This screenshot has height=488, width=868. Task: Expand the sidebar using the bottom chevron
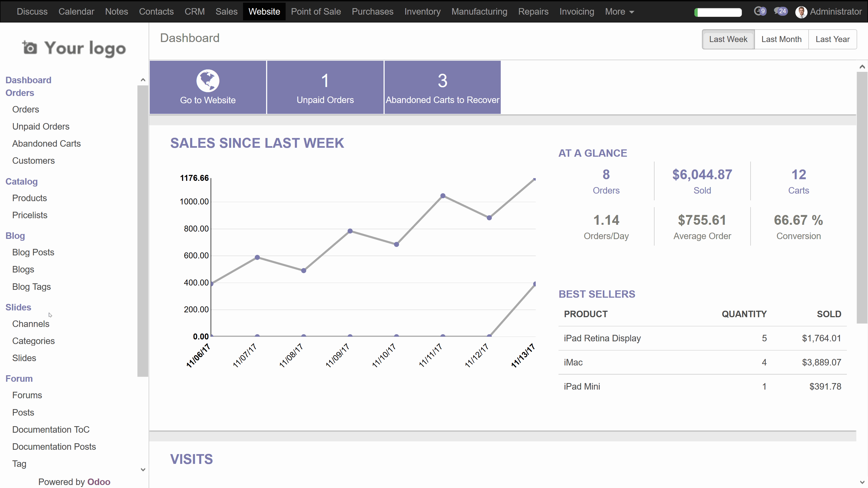(143, 469)
